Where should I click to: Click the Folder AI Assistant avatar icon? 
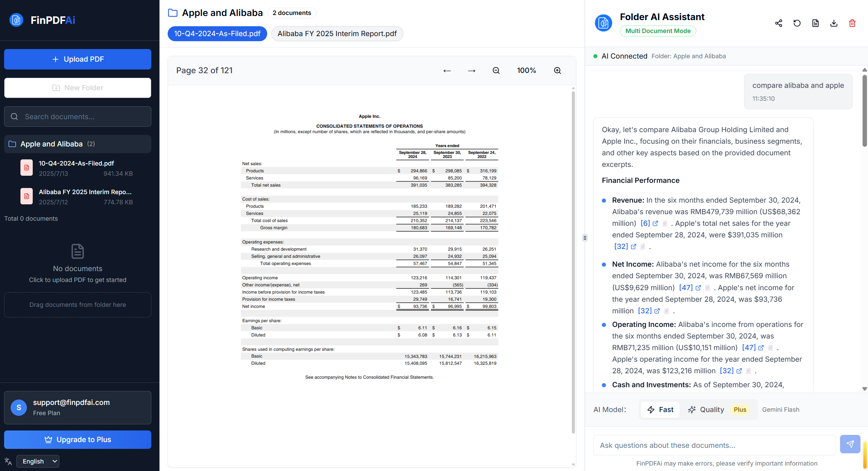point(604,23)
